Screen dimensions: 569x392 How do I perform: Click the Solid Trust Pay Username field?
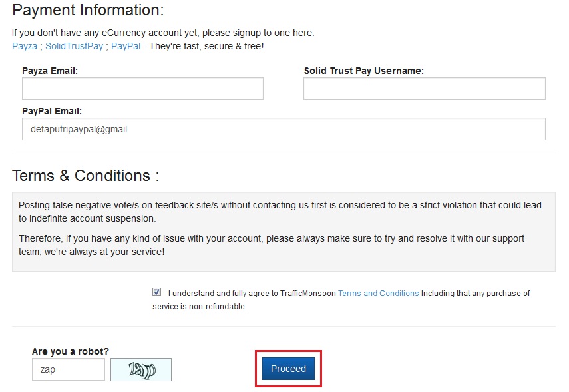click(424, 89)
